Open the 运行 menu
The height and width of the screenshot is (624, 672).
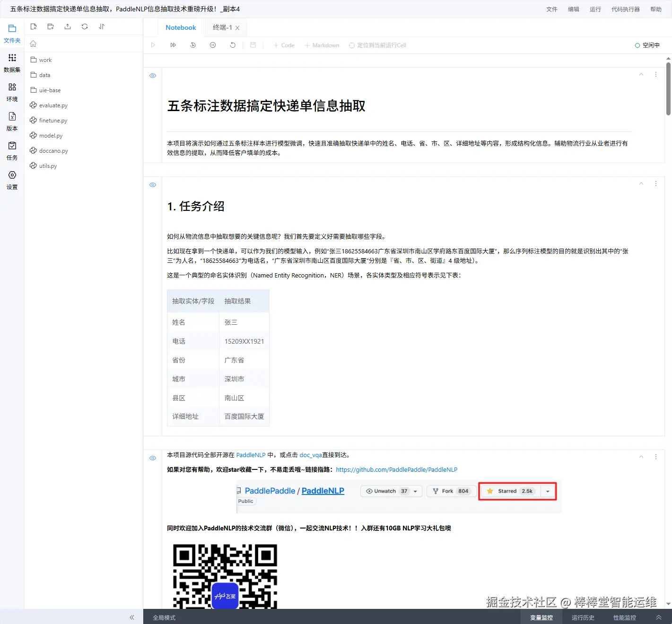(595, 9)
